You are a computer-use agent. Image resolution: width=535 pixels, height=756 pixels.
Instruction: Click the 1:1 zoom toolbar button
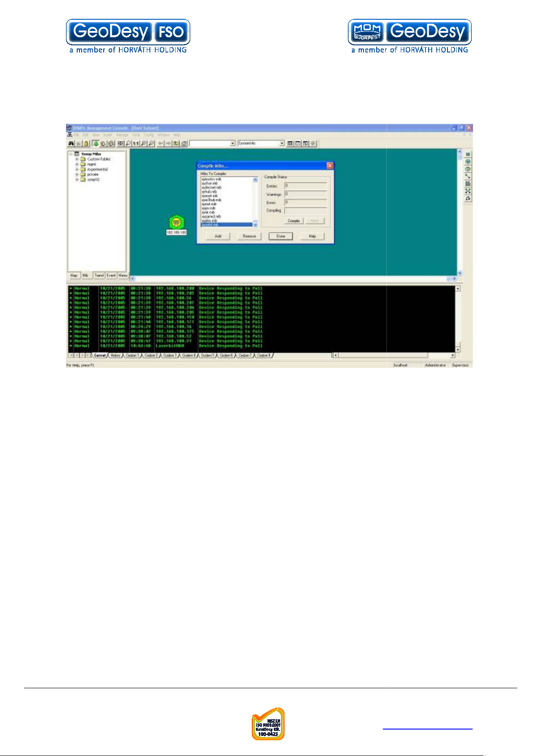(x=136, y=144)
